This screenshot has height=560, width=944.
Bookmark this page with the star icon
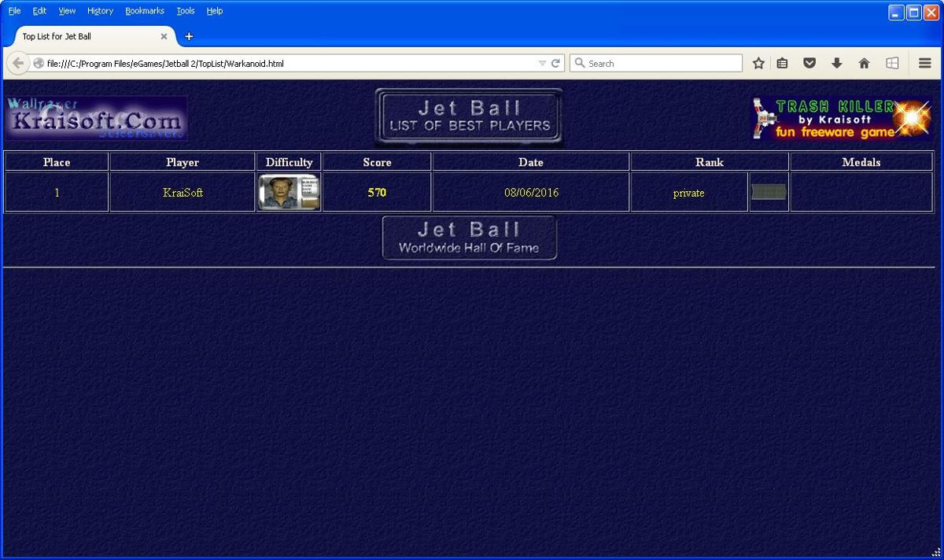(x=758, y=63)
